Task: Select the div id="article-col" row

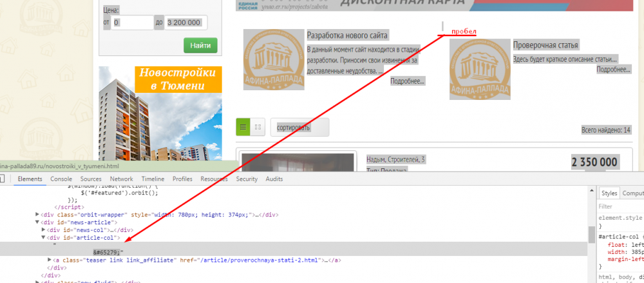Action: click(x=294, y=237)
